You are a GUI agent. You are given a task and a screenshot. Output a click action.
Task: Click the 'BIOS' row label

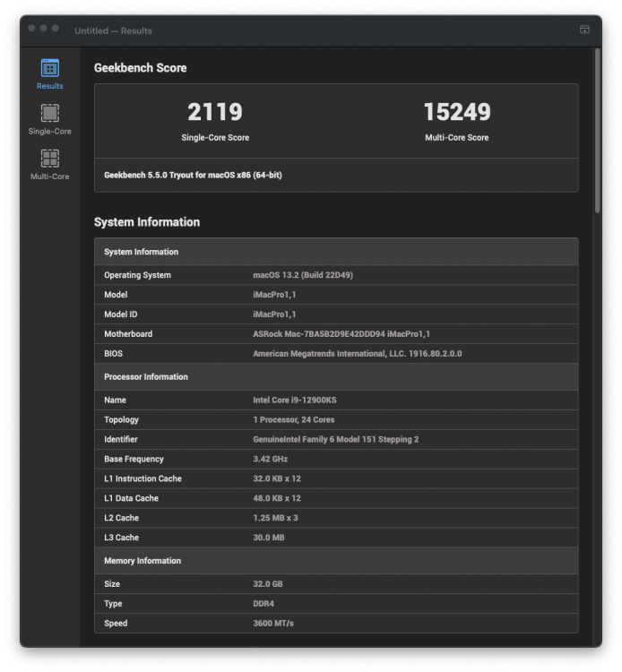[x=113, y=354]
